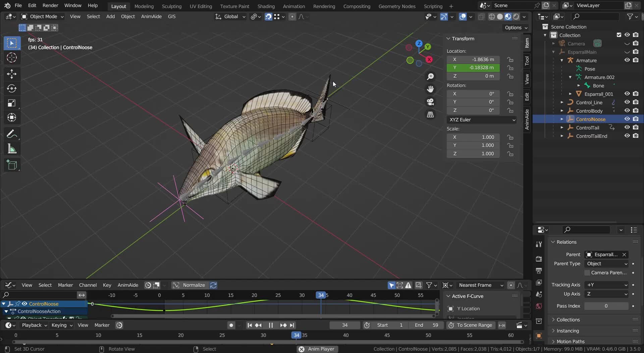Hide the Armature using its eye toggle

click(x=627, y=60)
